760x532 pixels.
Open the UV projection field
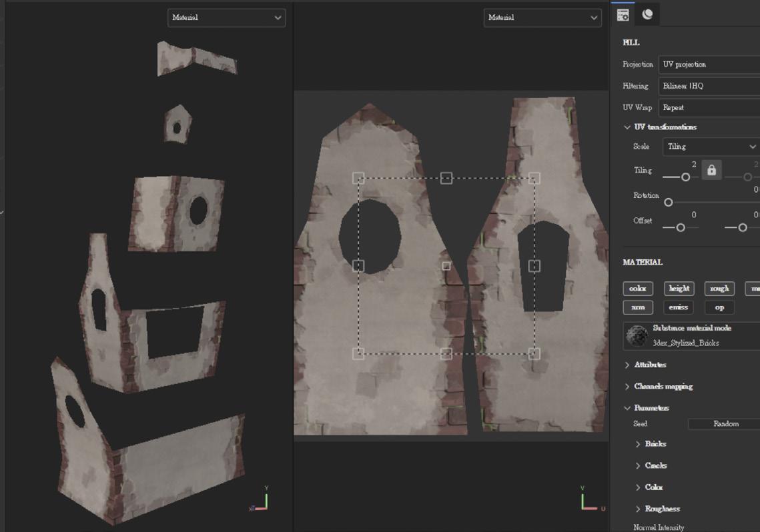[709, 65]
